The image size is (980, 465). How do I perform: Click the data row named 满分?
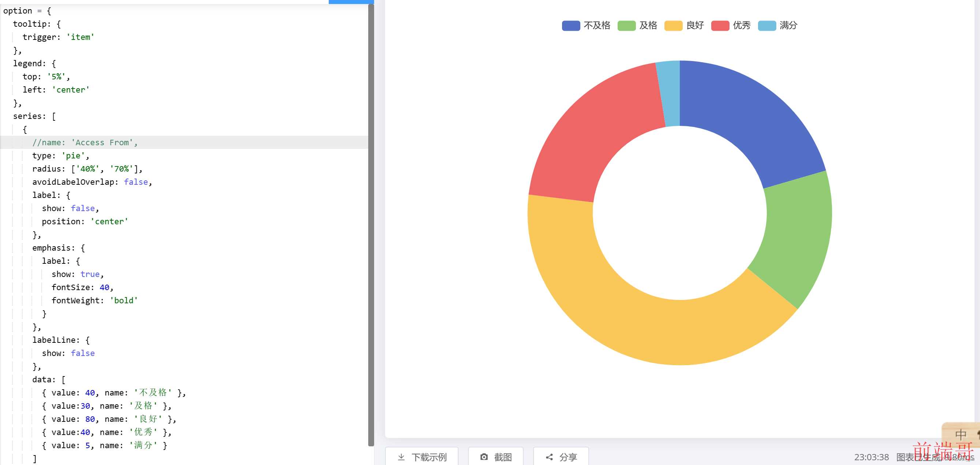[x=104, y=445]
